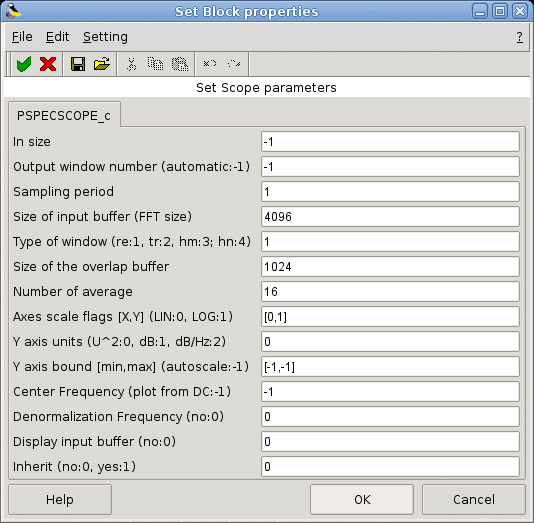Viewport: 534px width, 523px height.
Task: Click the Y axis bound field
Action: pyautogui.click(x=390, y=367)
